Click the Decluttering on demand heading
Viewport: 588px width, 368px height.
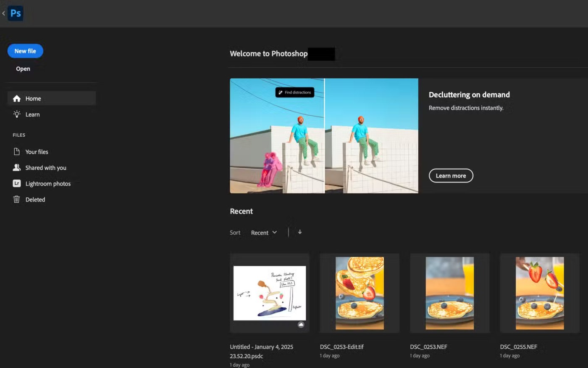[469, 95]
